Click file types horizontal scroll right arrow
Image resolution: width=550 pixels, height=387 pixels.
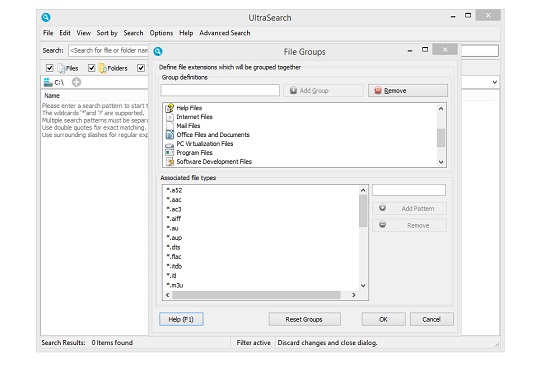click(354, 295)
